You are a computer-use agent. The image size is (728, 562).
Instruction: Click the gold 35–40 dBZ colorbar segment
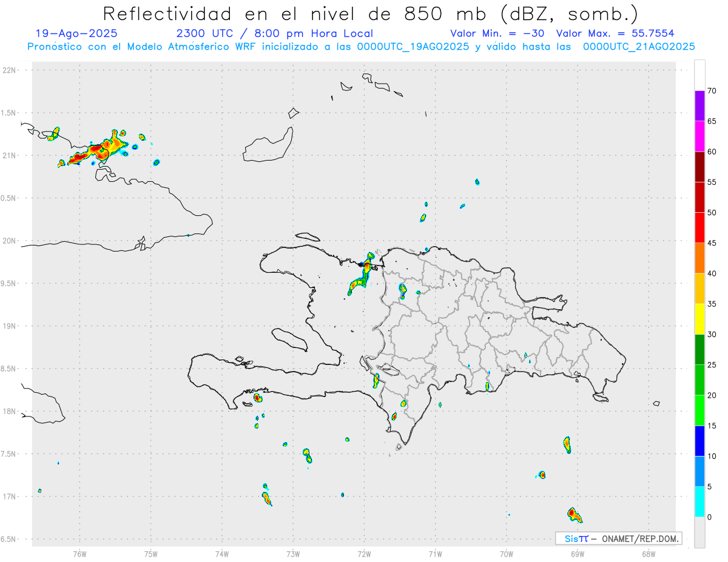click(699, 289)
